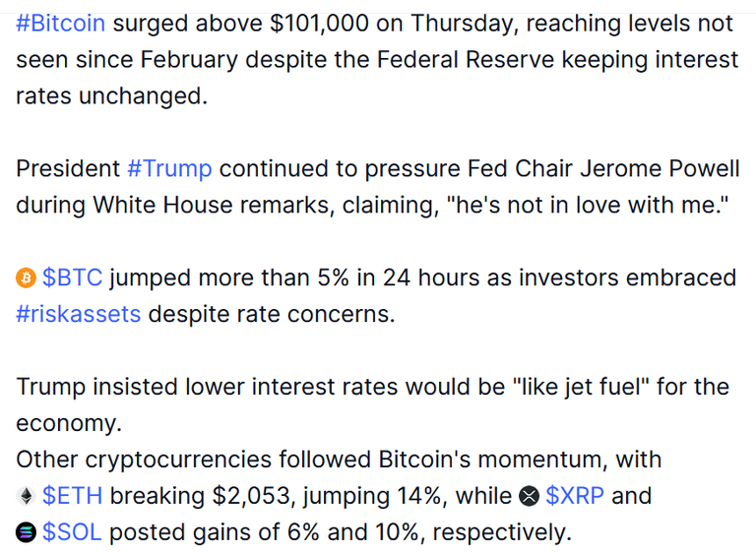Viewport: 756px width, 553px height.
Task: Open the $XRP cashtag link
Action: (575, 496)
